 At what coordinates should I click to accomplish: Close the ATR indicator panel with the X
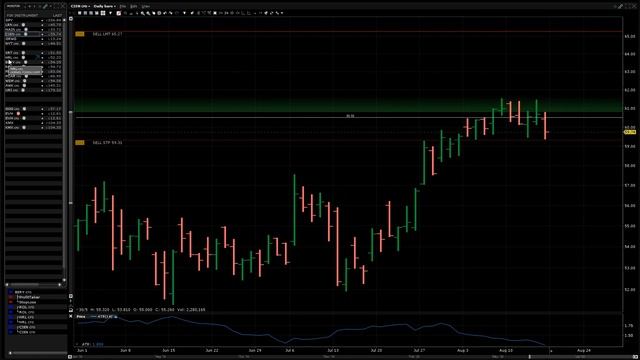pyautogui.click(x=71, y=316)
